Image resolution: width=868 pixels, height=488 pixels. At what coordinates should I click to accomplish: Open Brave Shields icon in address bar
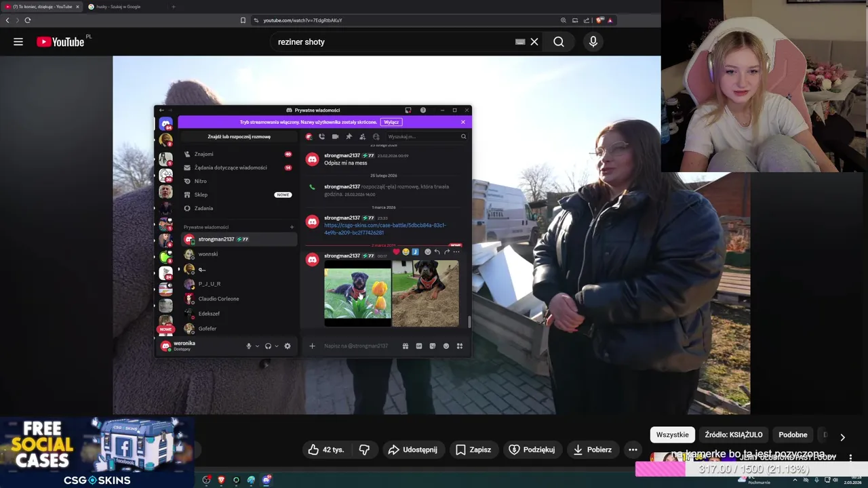(x=599, y=20)
